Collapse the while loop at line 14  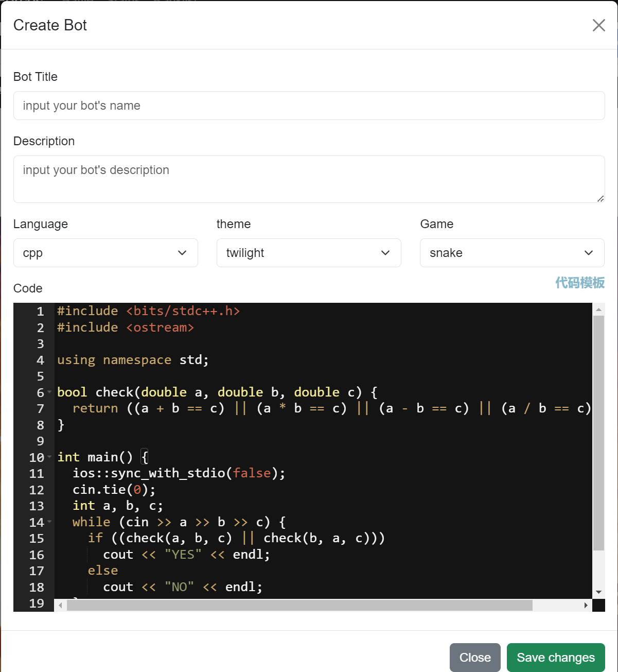(49, 522)
